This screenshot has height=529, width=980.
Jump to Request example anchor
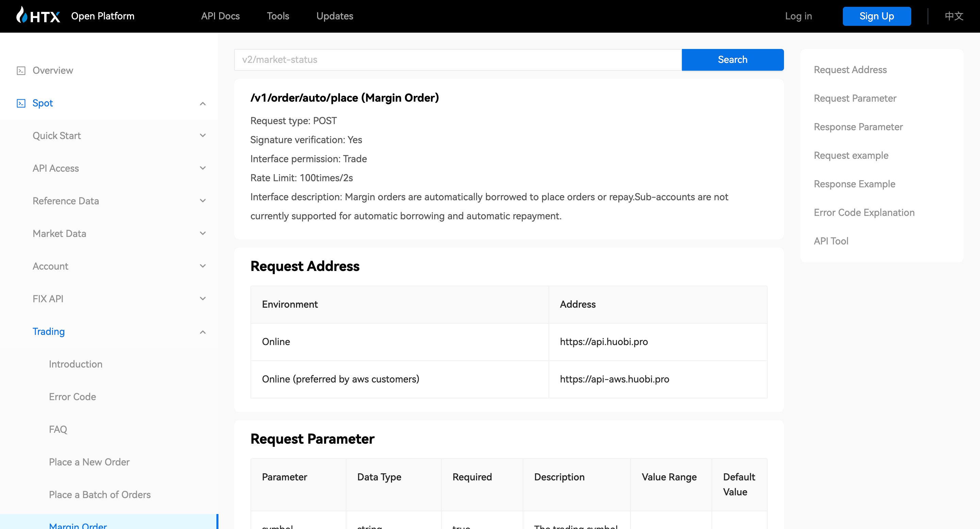(x=851, y=155)
